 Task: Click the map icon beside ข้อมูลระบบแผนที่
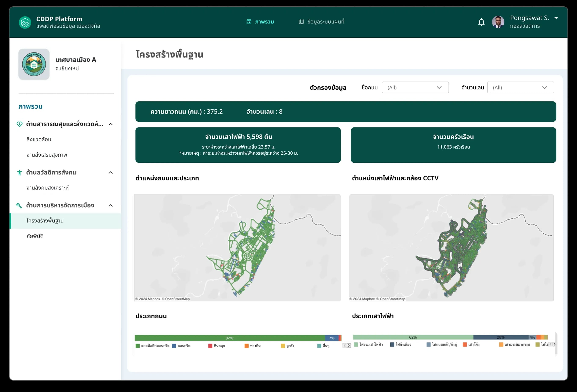click(301, 22)
